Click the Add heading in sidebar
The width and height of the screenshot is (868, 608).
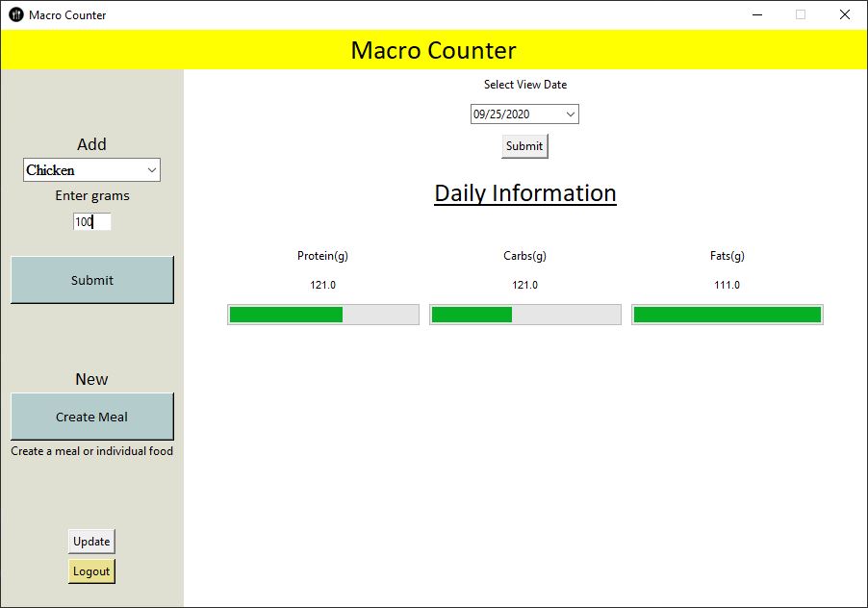91,144
